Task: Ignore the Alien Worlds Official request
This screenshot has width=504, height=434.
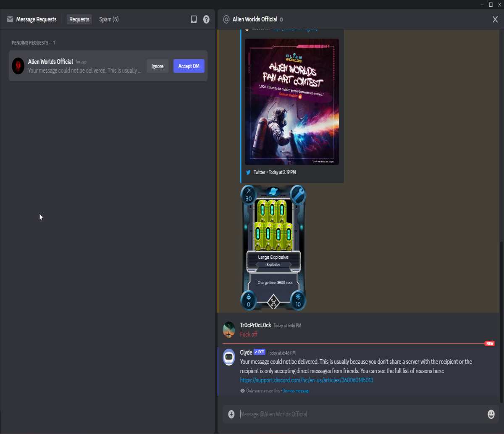Action: (x=157, y=66)
